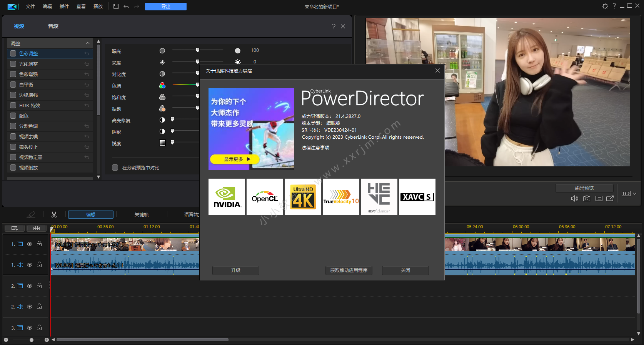Screen dimensions: 644x345
Task: Open the 编辑 menu in menu bar
Action: 47,7
